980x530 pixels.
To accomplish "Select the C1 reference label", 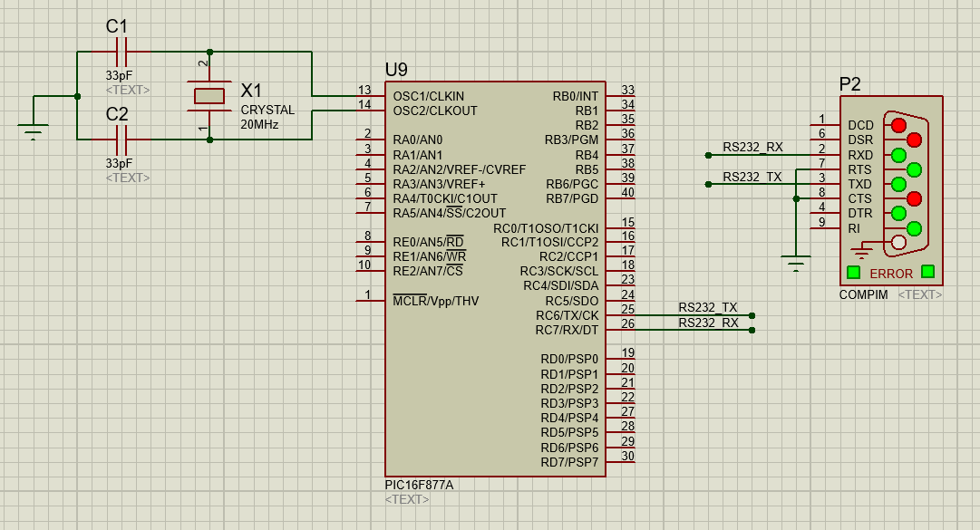I will [x=117, y=26].
